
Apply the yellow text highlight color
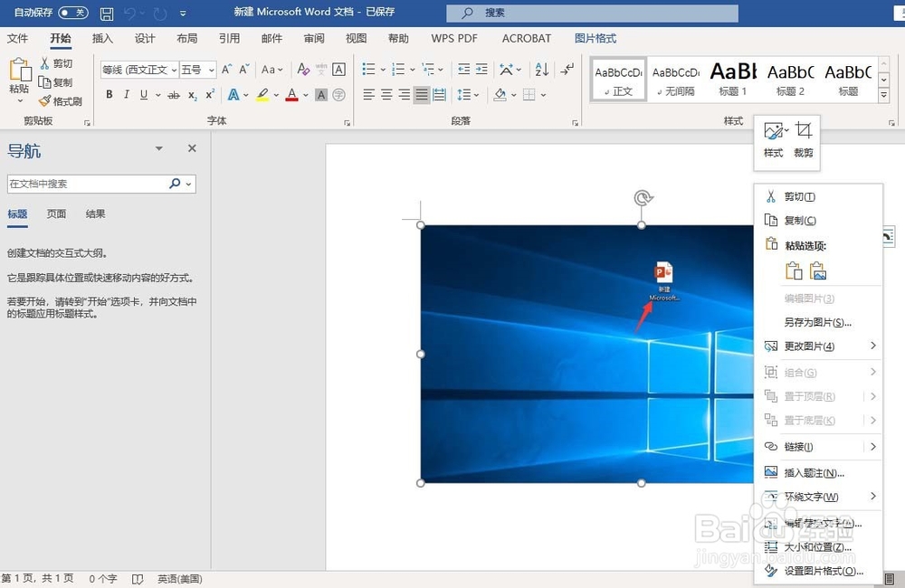pyautogui.click(x=262, y=95)
